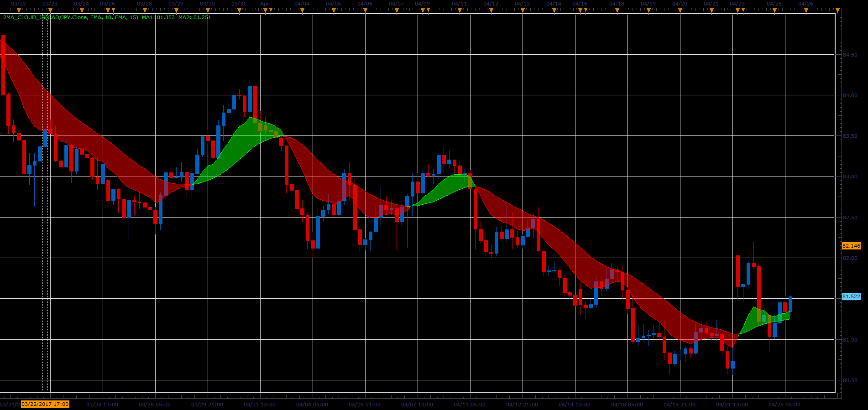Select the marker under date 04/25

tap(774, 10)
